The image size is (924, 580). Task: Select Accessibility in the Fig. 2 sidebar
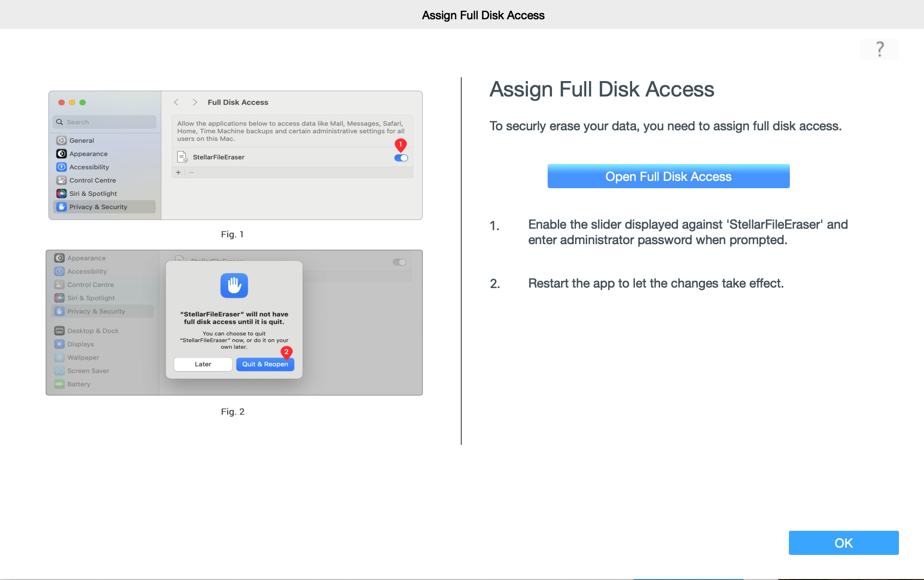pos(102,271)
